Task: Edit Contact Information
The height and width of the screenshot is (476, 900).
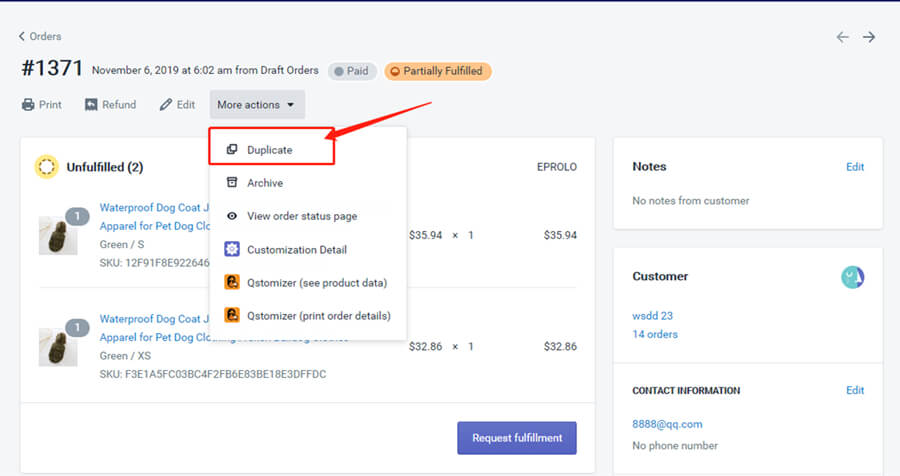Action: (x=855, y=390)
